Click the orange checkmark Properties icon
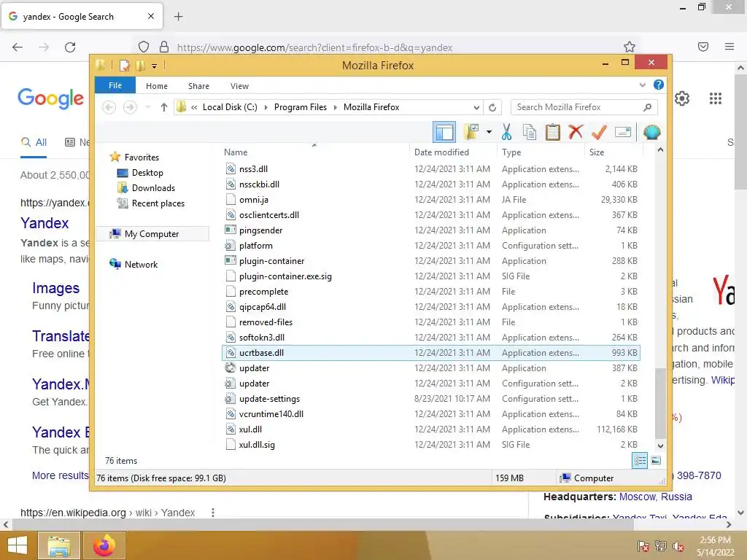The width and height of the screenshot is (747, 560). coord(599,132)
